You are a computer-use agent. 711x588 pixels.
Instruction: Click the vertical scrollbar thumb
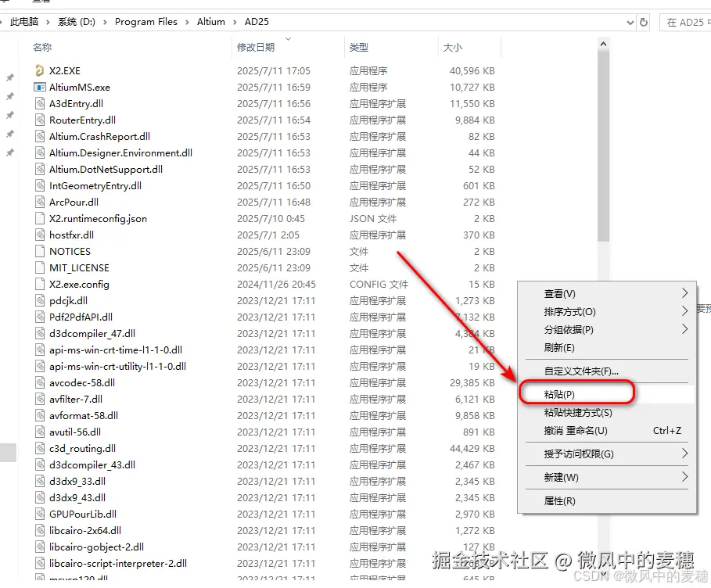click(603, 146)
